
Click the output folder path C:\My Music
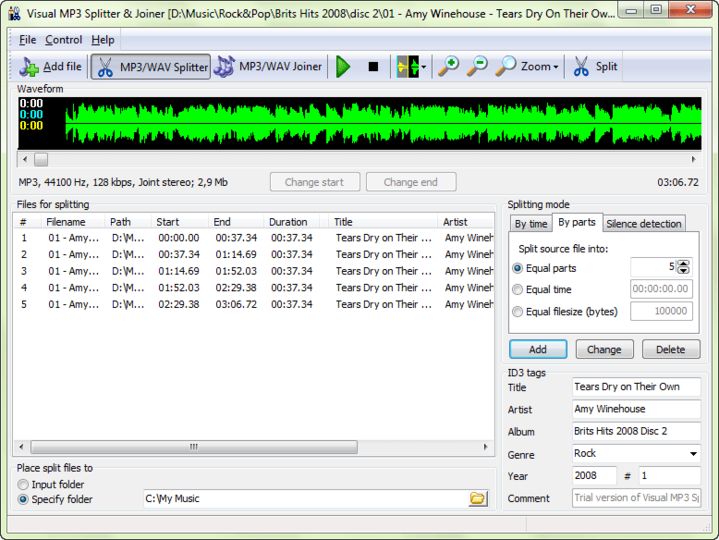[305, 499]
